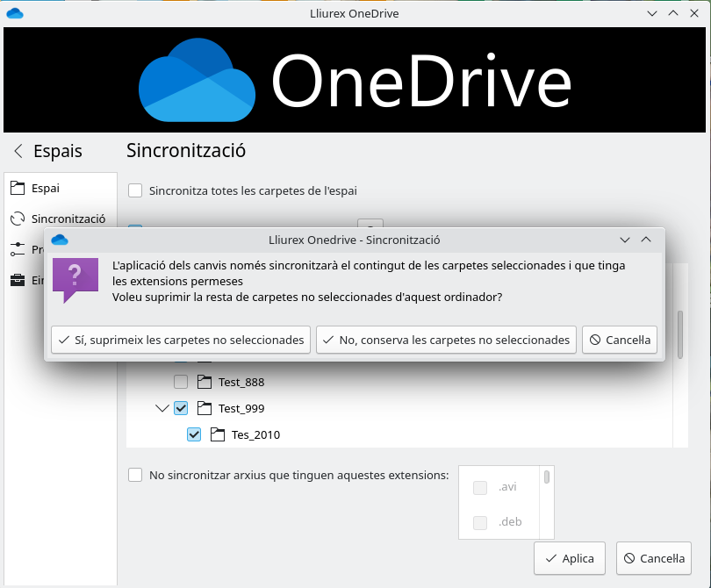Click the Espai folder icon in sidebar
The width and height of the screenshot is (711, 588).
[17, 188]
